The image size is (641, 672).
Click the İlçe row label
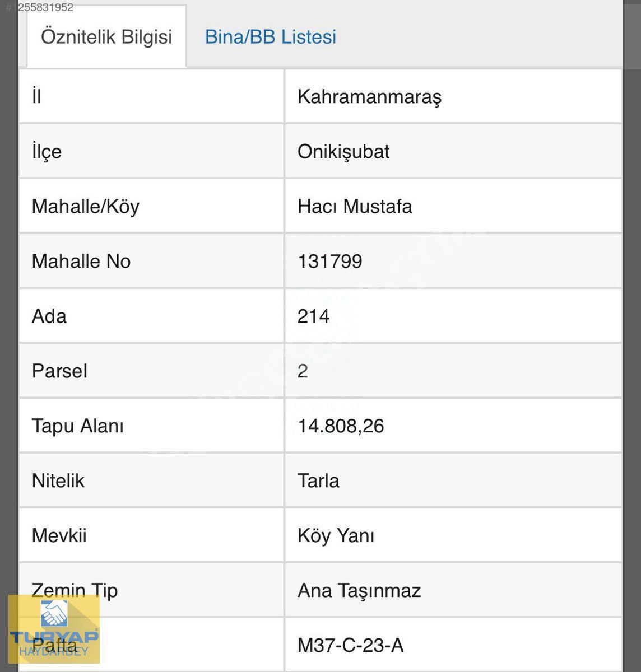coord(47,152)
